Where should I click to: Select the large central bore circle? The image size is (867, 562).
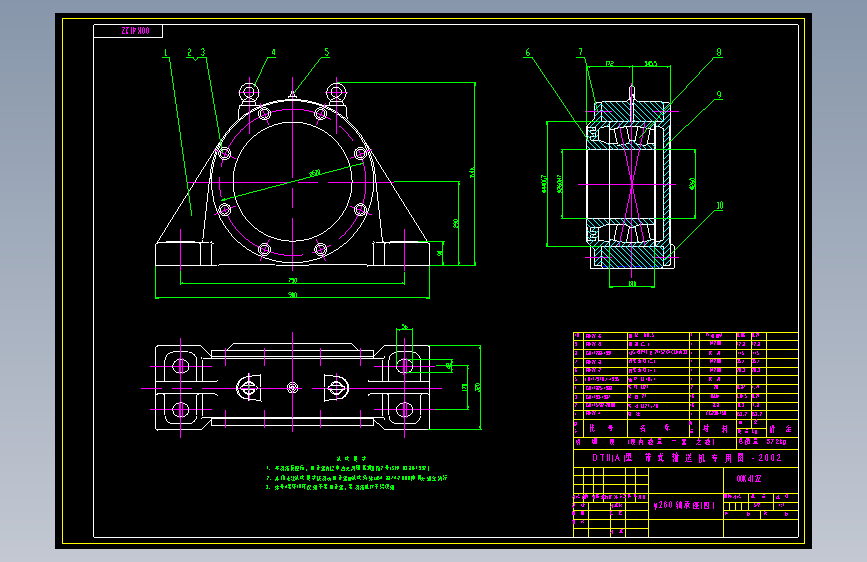click(x=293, y=182)
